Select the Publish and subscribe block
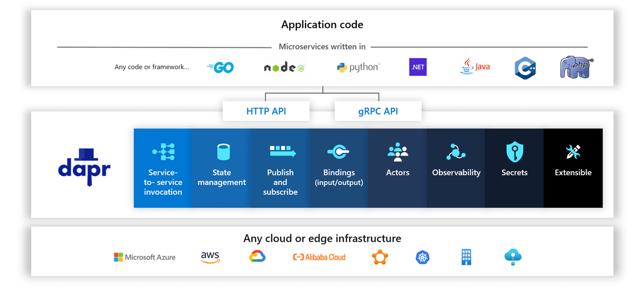Viewport: 644px width, 289px height. coord(280,168)
